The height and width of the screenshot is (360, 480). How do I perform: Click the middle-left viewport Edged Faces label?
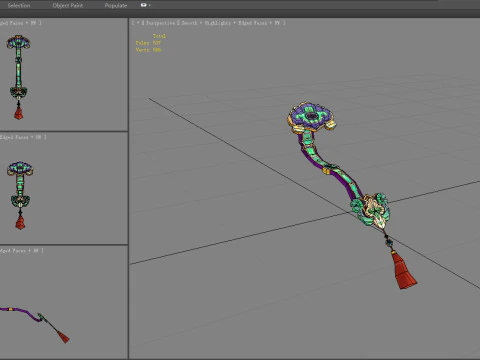pos(14,137)
